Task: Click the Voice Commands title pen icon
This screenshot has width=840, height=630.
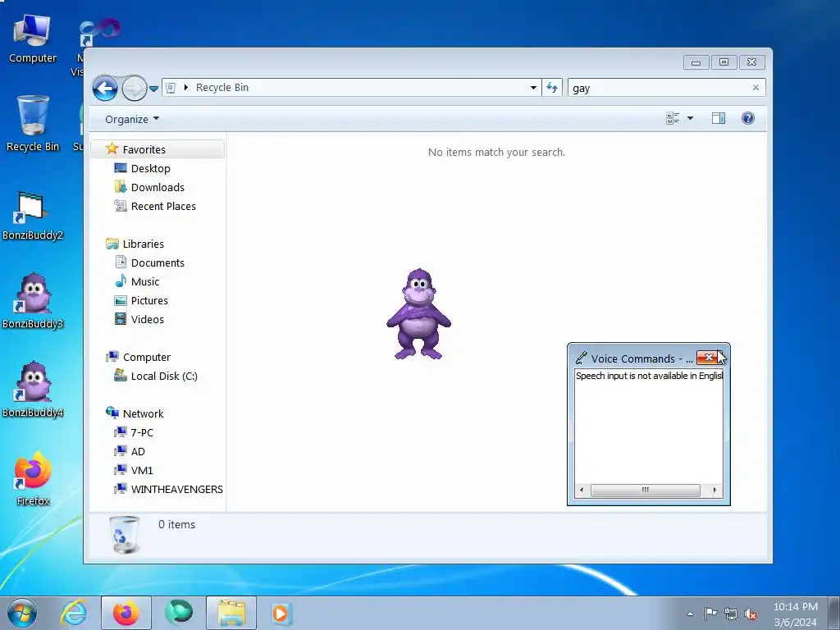Action: click(x=582, y=358)
